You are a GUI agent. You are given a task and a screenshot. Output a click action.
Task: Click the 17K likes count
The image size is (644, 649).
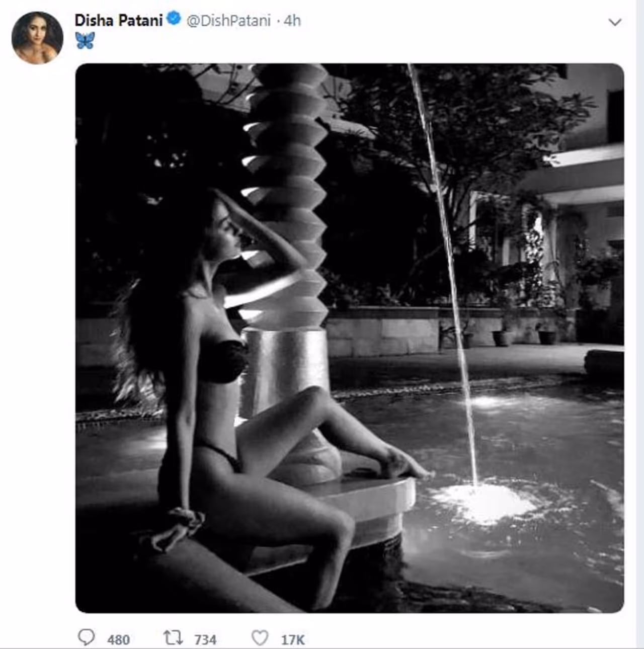click(293, 639)
